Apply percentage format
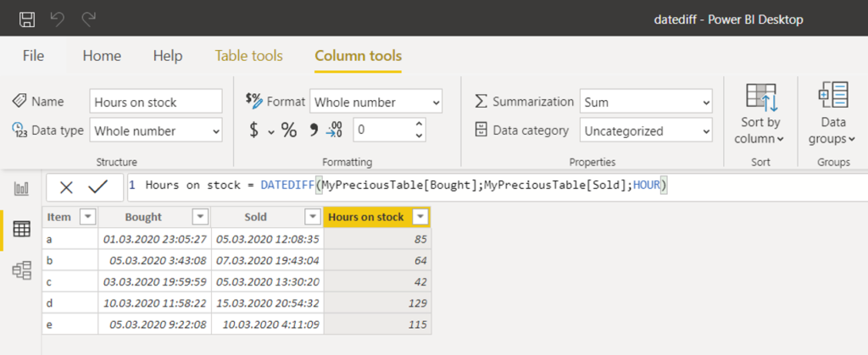Screen dimensions: 868x355 click(289, 130)
